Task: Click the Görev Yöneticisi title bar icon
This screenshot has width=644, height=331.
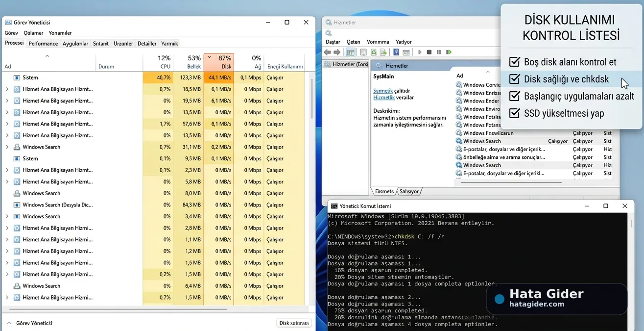Action: click(7, 23)
